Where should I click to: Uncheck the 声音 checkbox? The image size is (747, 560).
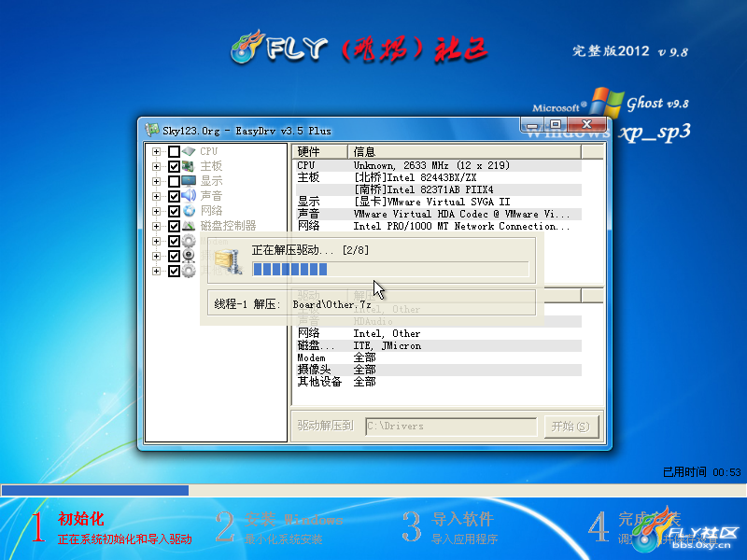coord(174,196)
